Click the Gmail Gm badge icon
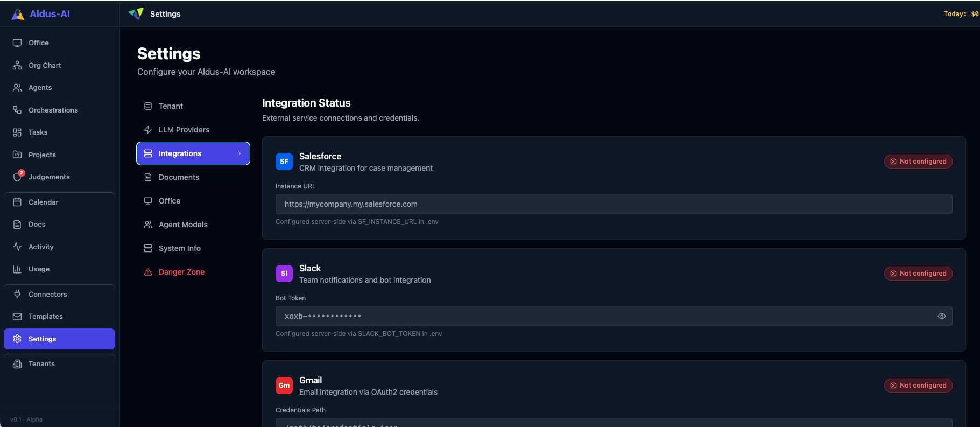 (x=284, y=386)
